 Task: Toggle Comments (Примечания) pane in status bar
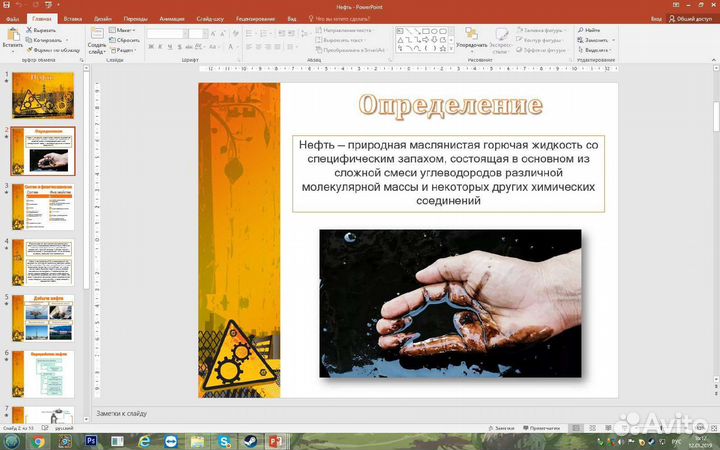(542, 428)
